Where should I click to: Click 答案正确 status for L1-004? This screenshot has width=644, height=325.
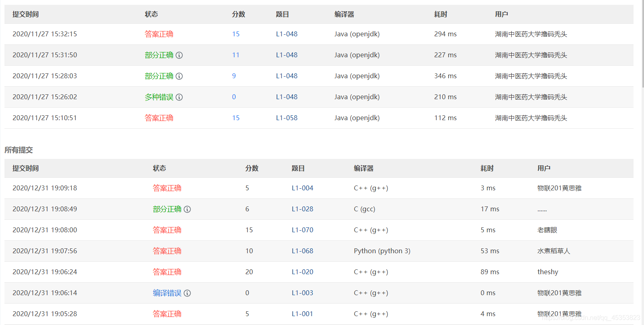[167, 188]
